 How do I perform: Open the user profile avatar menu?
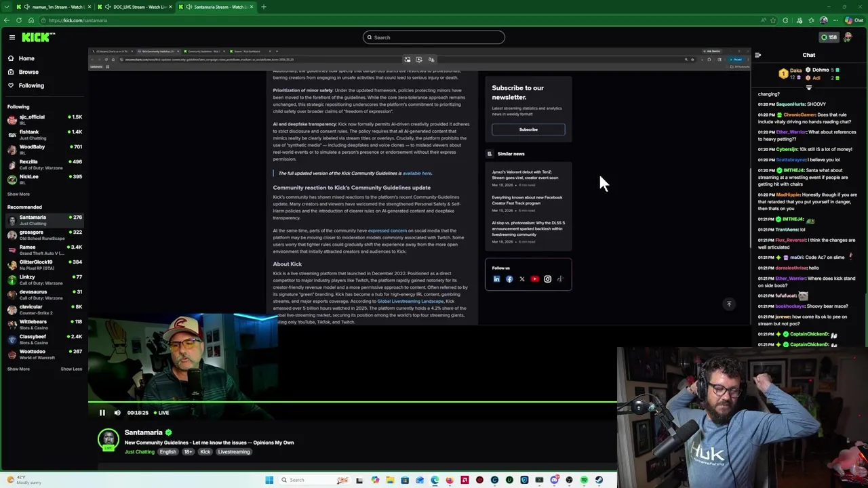(x=848, y=37)
